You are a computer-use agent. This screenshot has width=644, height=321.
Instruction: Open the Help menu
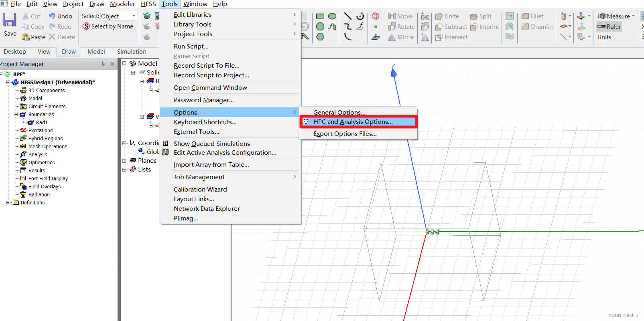(220, 4)
